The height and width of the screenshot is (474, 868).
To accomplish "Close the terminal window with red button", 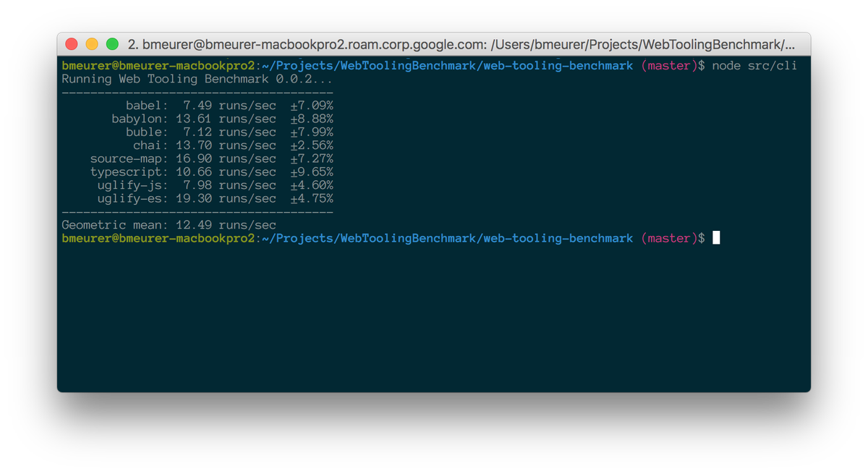I will pos(72,44).
